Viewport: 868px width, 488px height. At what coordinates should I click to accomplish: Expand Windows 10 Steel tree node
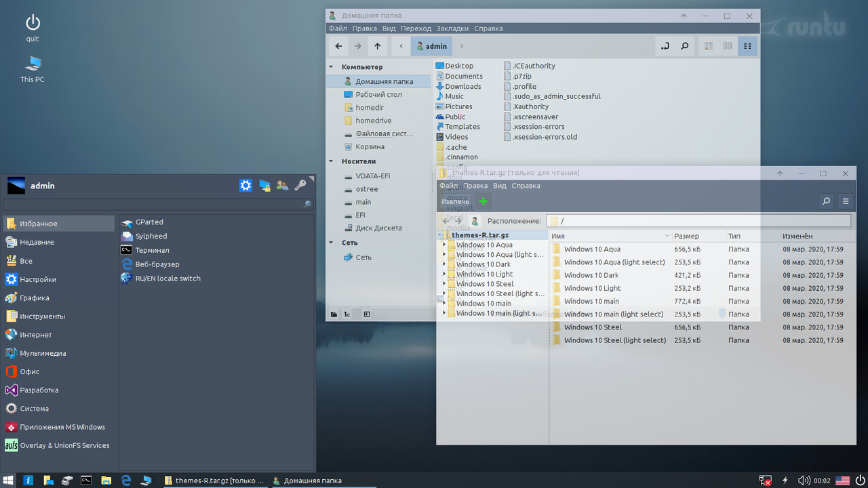(x=445, y=284)
